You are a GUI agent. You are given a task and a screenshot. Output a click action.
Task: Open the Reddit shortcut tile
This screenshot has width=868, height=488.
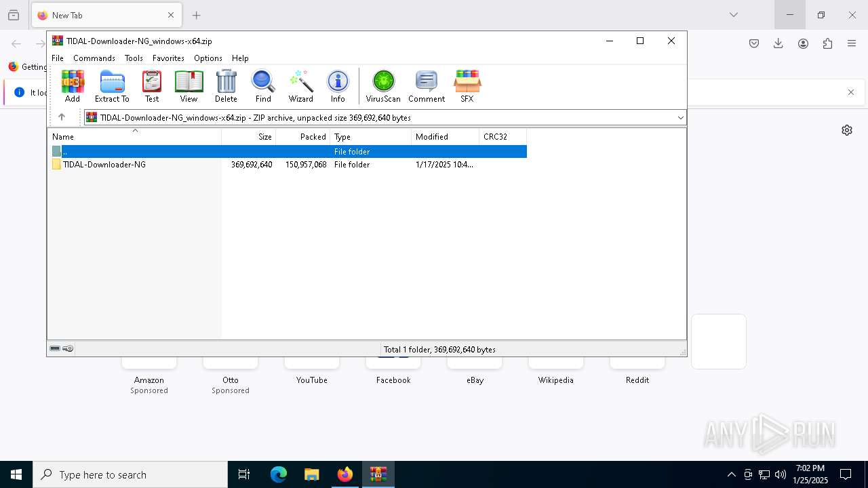(637, 371)
